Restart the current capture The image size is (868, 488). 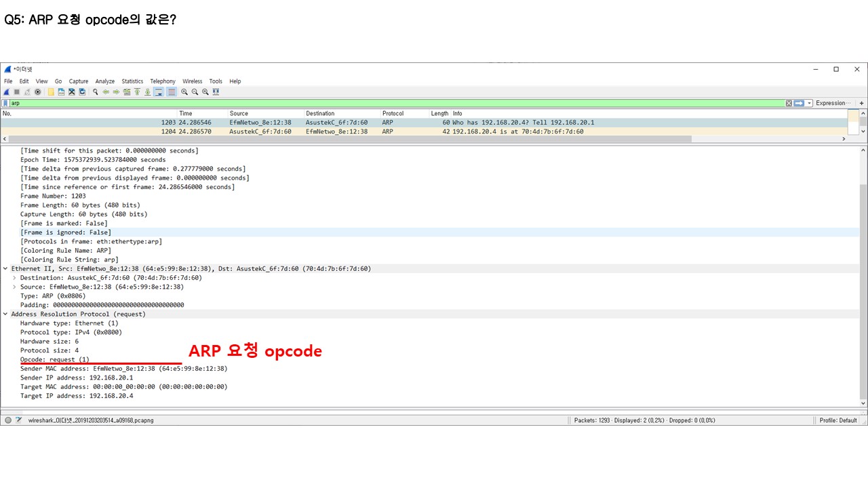click(x=27, y=91)
